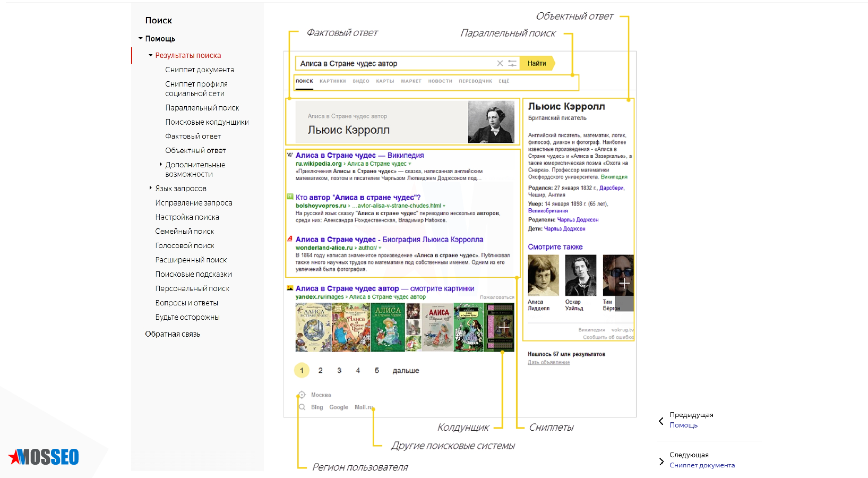The width and height of the screenshot is (868, 478).
Task: Click the previous page chevron arrow
Action: click(661, 421)
